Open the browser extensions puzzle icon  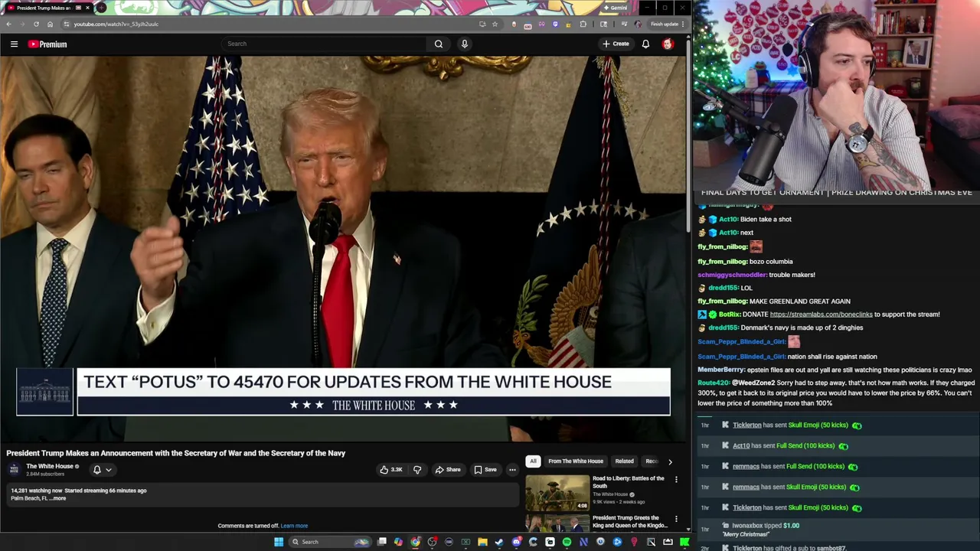(583, 24)
